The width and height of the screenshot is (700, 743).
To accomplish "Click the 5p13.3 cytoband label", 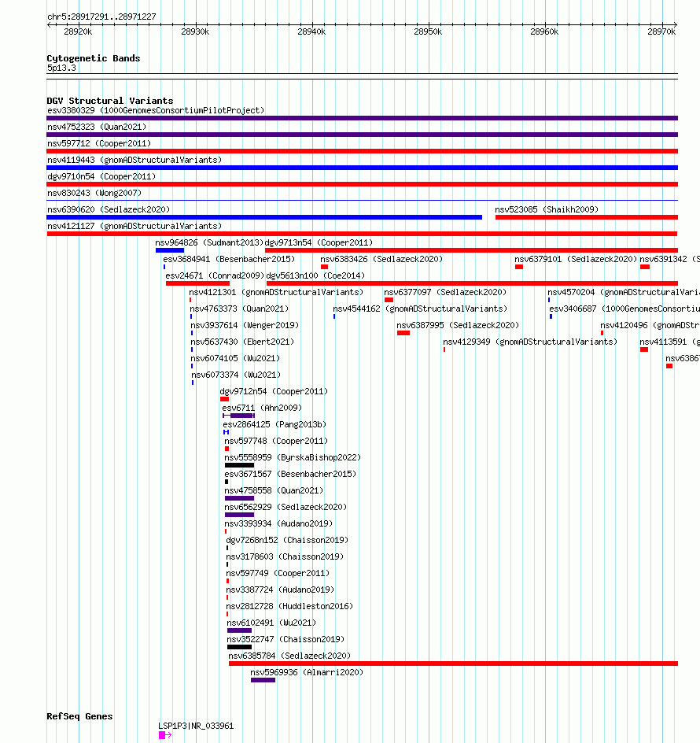I will click(61, 68).
